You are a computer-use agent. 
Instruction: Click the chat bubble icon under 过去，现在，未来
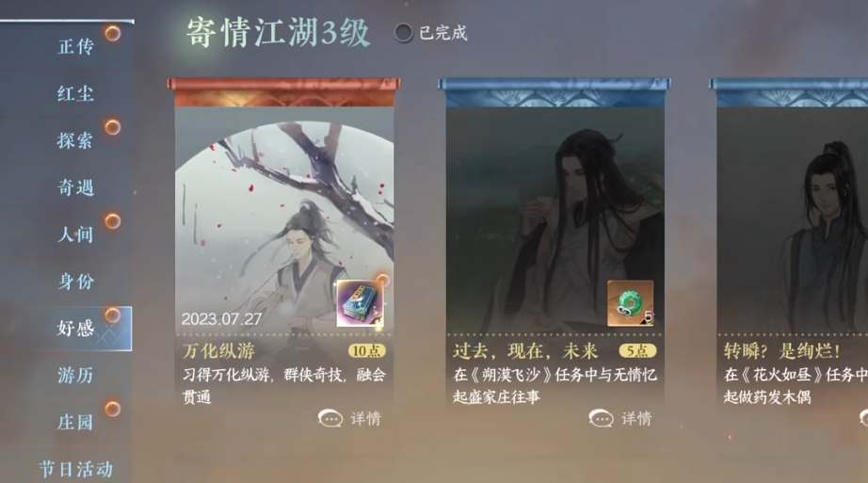[x=602, y=418]
